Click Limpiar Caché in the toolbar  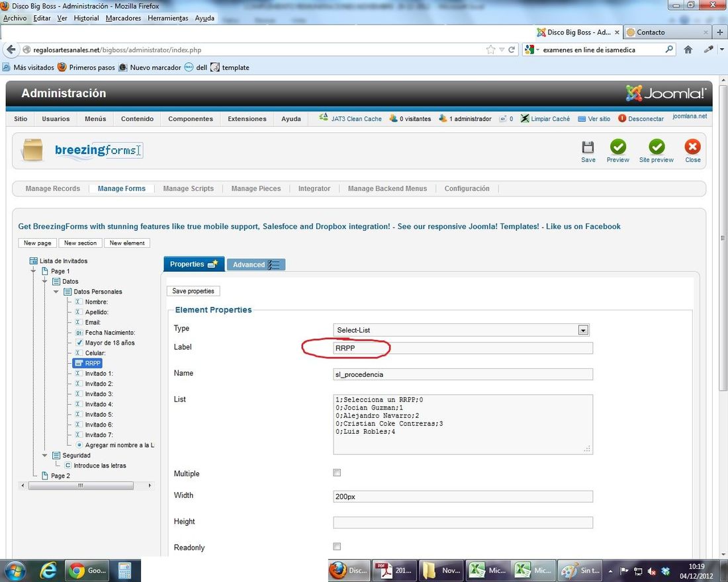545,119
